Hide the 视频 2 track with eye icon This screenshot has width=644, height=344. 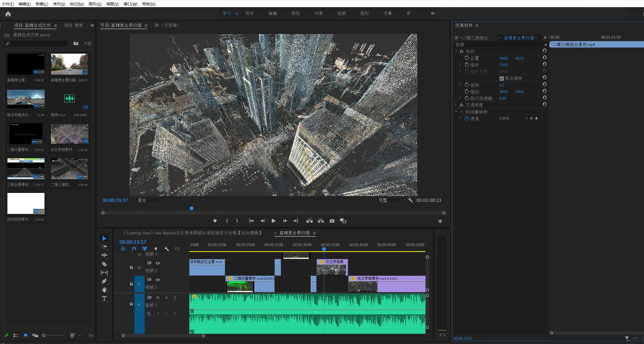pos(158,263)
